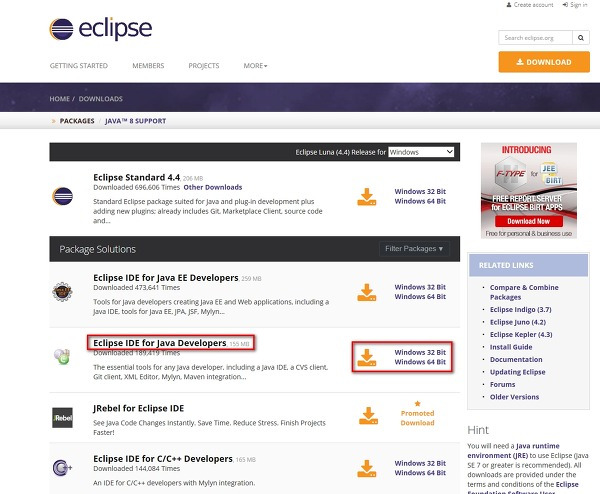Click the download arrow for Java EE Developers
This screenshot has width=600, height=494.
(367, 292)
